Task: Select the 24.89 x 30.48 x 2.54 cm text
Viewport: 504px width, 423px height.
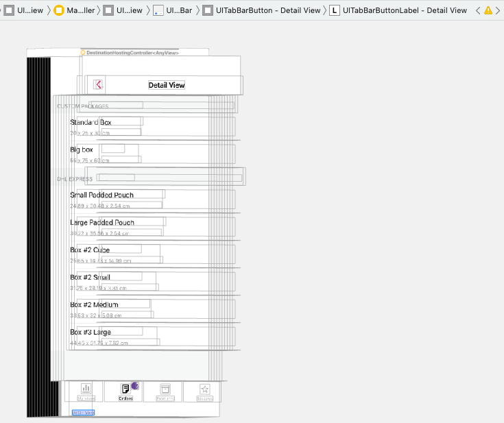Action: 100,206
